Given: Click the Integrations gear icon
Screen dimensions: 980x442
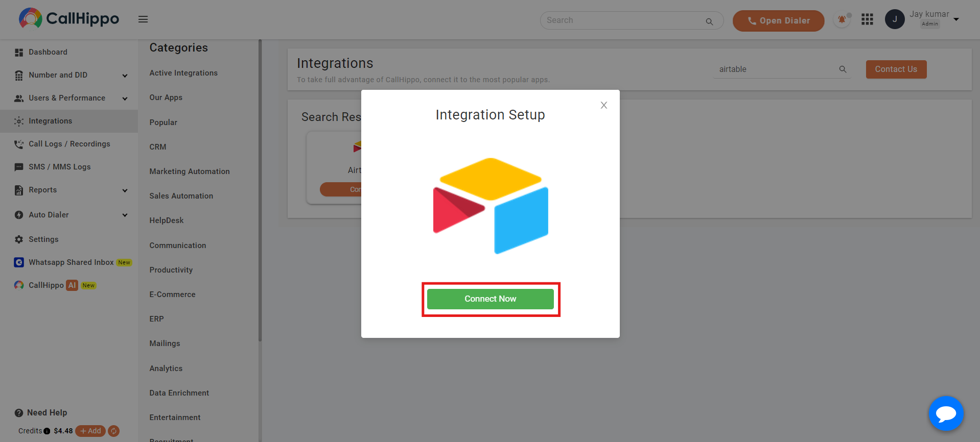Looking at the screenshot, I should pyautogui.click(x=19, y=121).
